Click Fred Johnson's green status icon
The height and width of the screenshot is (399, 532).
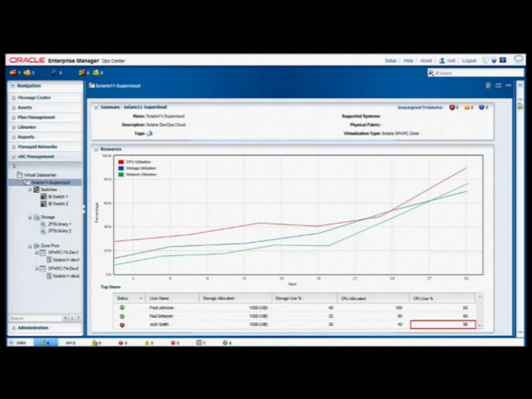click(x=122, y=308)
